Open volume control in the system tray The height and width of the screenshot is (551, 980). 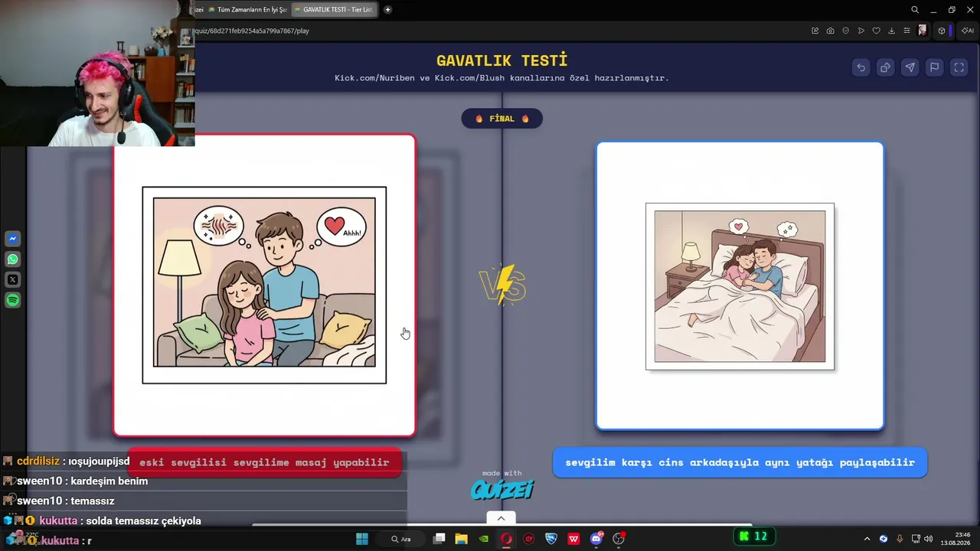929,539
